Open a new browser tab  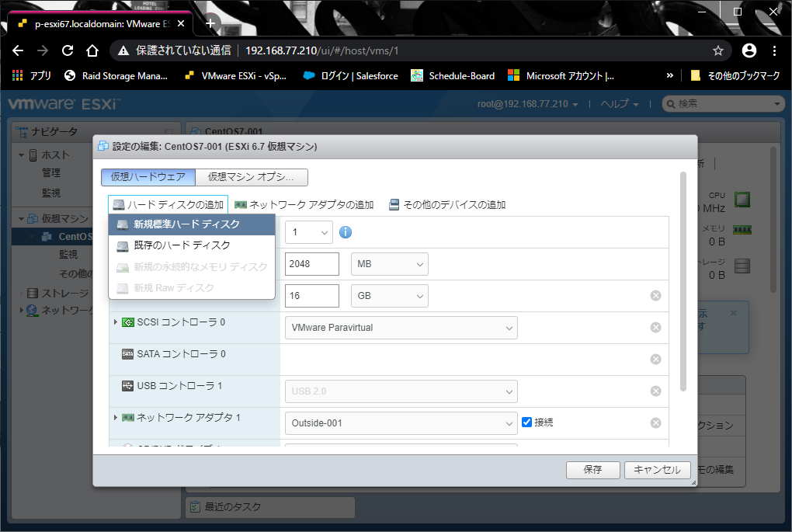[210, 23]
